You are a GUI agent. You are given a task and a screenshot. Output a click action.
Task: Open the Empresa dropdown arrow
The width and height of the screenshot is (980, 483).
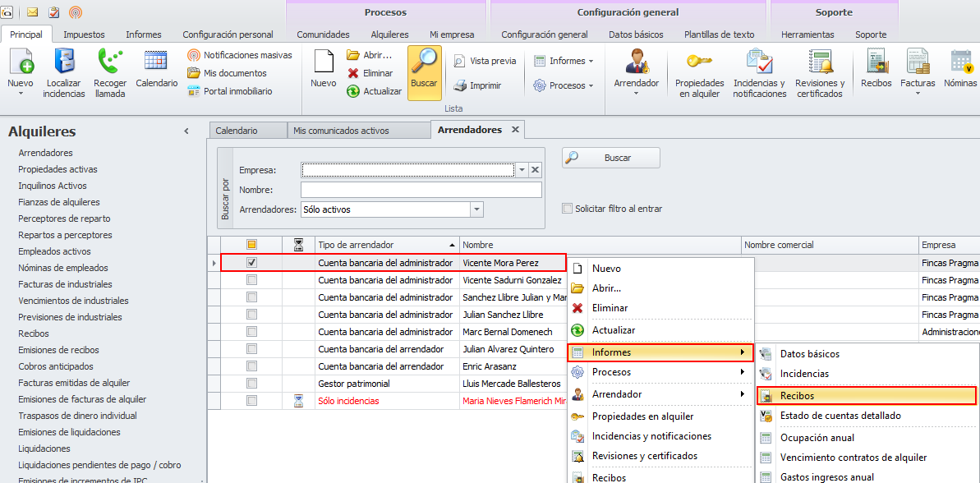pos(522,169)
